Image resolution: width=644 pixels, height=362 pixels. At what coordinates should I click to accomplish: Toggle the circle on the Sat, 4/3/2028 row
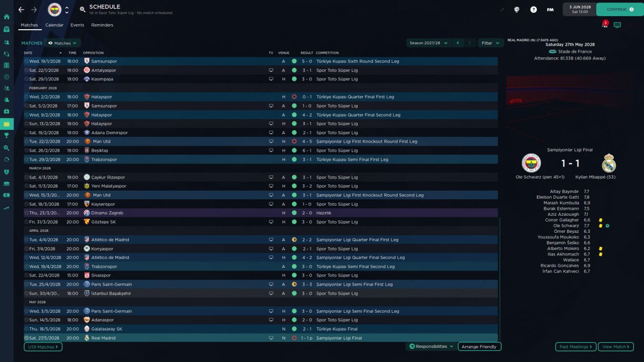pyautogui.click(x=26, y=177)
